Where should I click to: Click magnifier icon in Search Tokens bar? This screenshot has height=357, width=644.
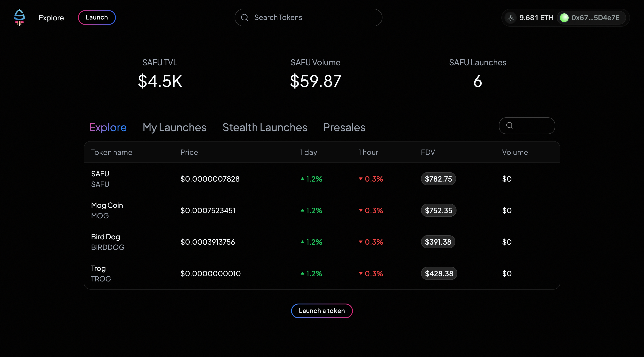click(244, 18)
